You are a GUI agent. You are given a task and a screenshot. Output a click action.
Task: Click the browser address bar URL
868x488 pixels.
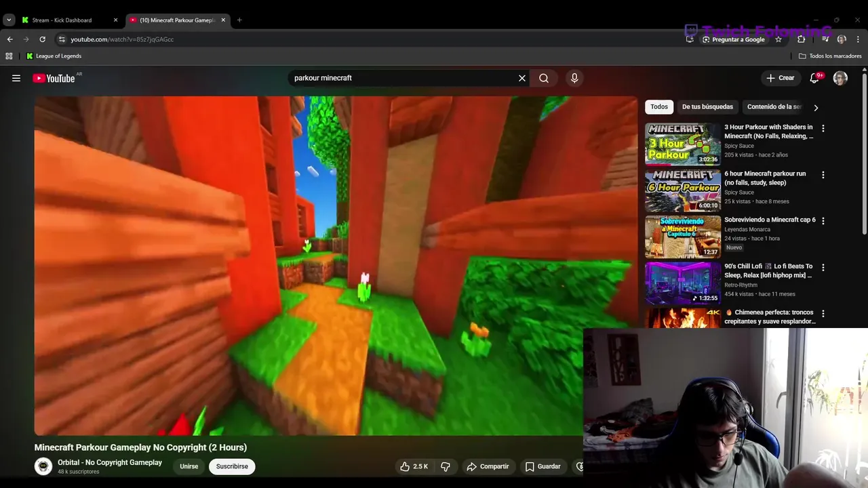tap(122, 39)
